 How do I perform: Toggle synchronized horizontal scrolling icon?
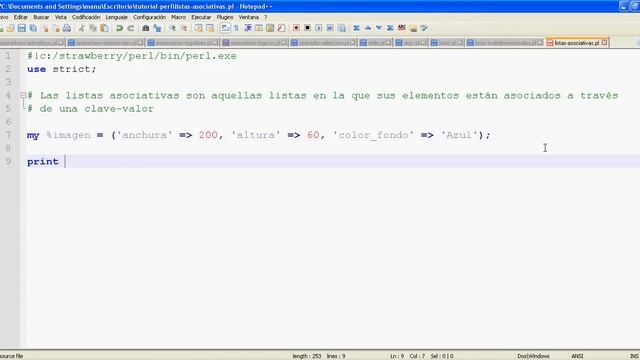(x=210, y=28)
